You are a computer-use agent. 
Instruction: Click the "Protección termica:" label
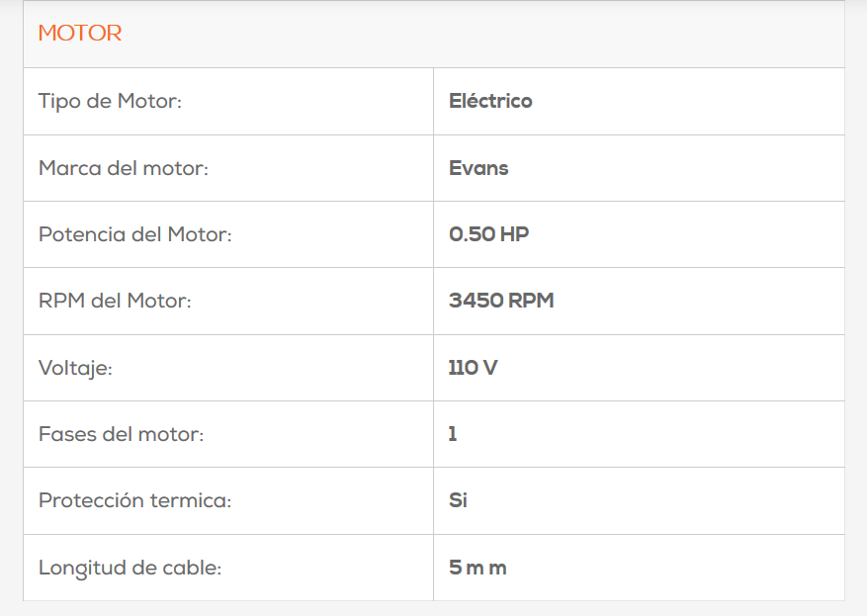click(134, 501)
